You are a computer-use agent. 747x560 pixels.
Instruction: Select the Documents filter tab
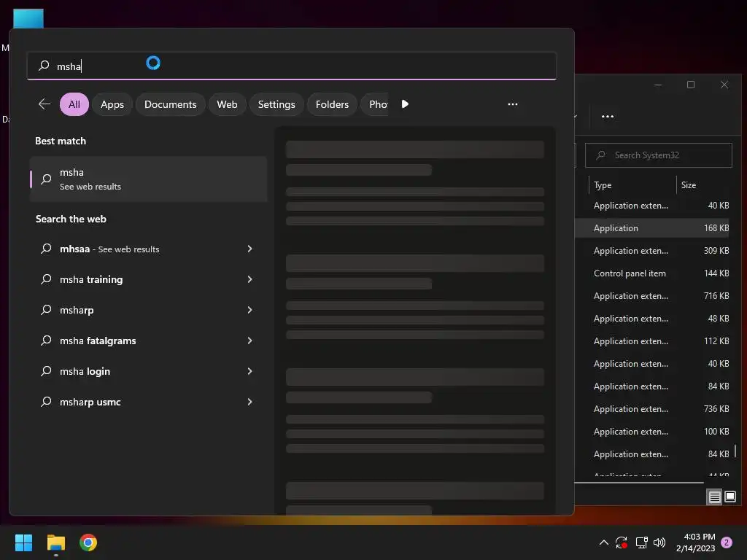click(x=171, y=104)
